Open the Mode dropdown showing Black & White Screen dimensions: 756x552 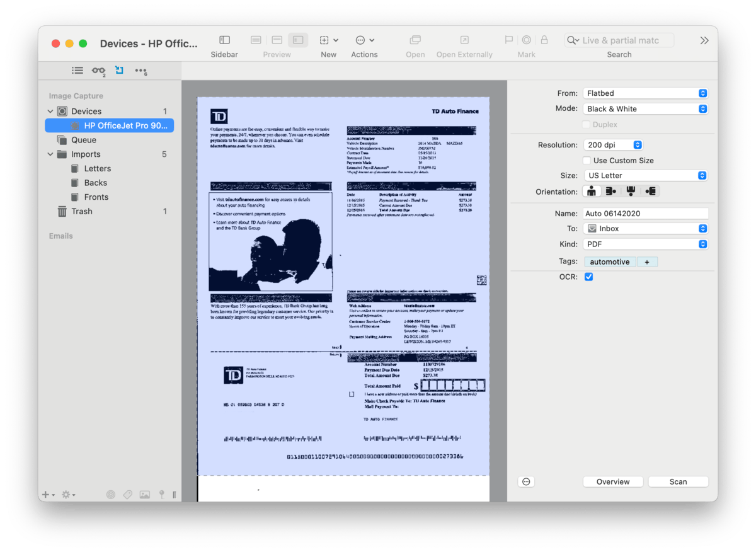pos(645,109)
